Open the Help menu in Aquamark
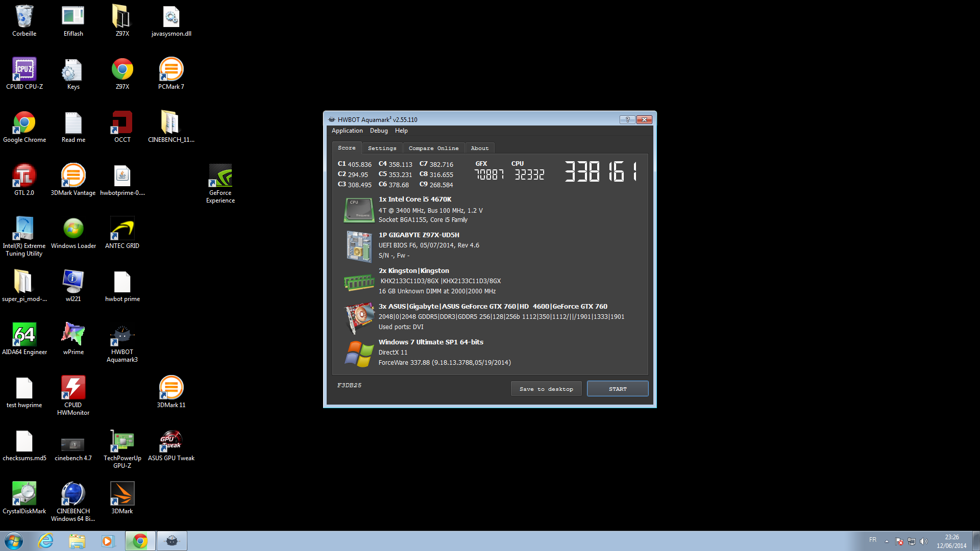The width and height of the screenshot is (980, 551). coord(401,131)
